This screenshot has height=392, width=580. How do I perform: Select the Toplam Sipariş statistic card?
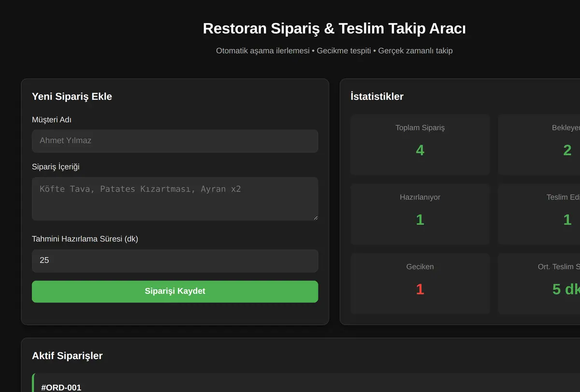420,145
